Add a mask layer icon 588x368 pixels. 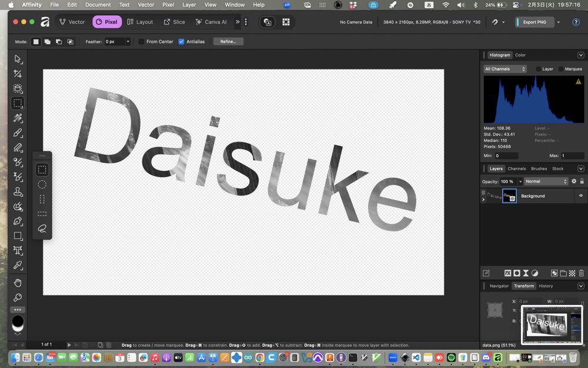click(517, 273)
